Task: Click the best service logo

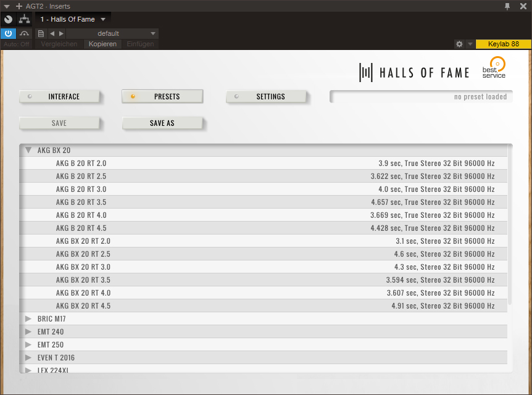Action: 494,68
